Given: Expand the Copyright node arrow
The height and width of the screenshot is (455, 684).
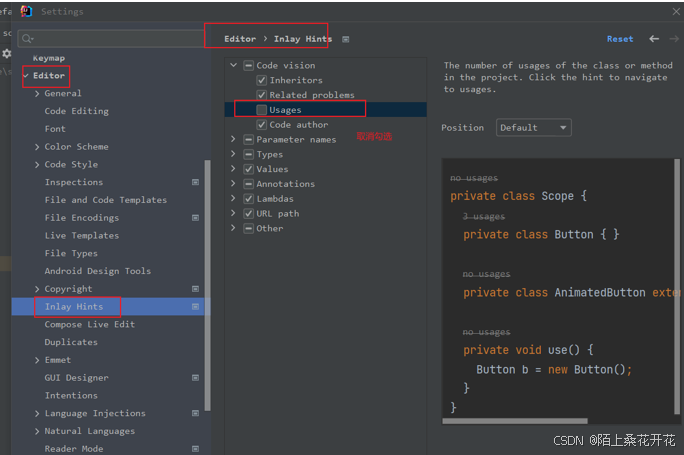Looking at the screenshot, I should (x=37, y=289).
